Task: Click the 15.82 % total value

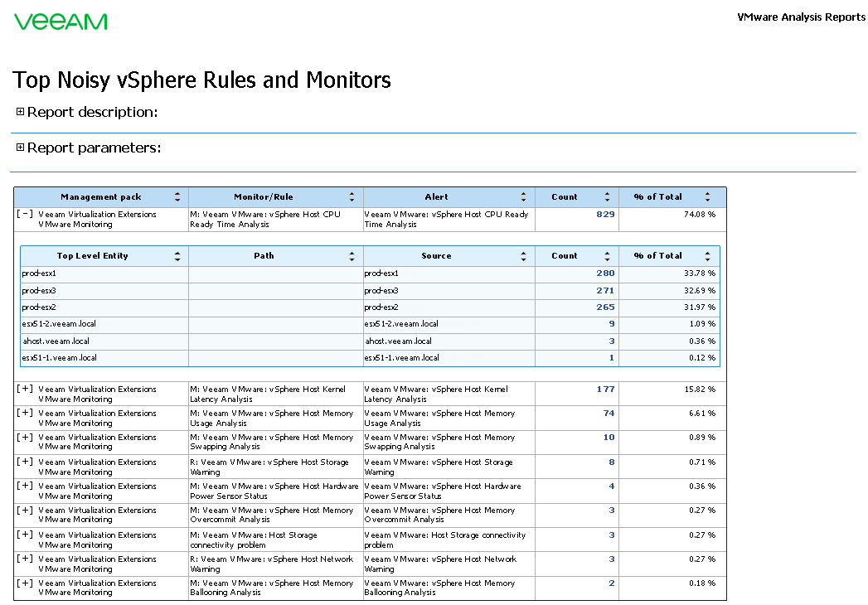Action: (x=700, y=390)
